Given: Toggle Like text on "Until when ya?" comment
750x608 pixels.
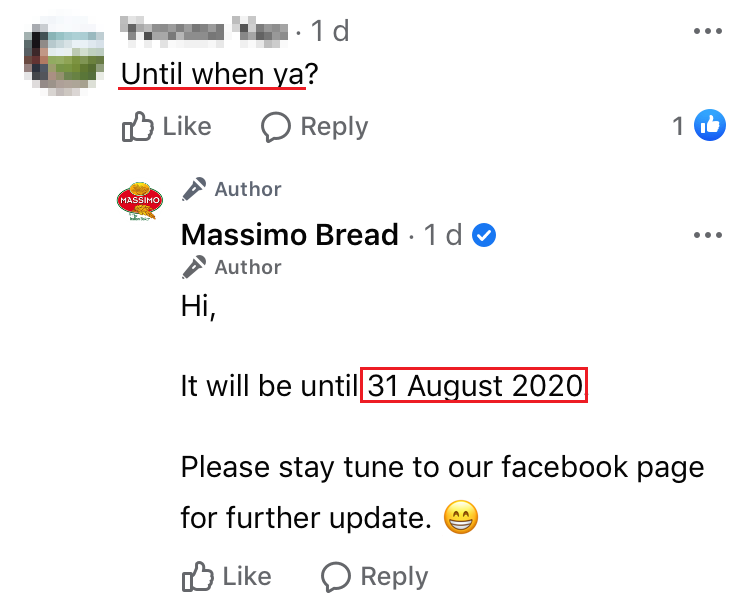Looking at the screenshot, I should coord(187,127).
